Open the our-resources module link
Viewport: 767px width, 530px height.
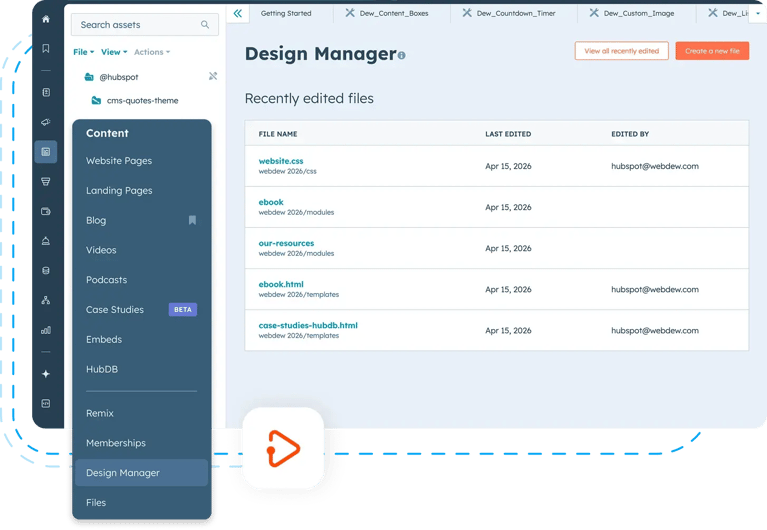286,243
